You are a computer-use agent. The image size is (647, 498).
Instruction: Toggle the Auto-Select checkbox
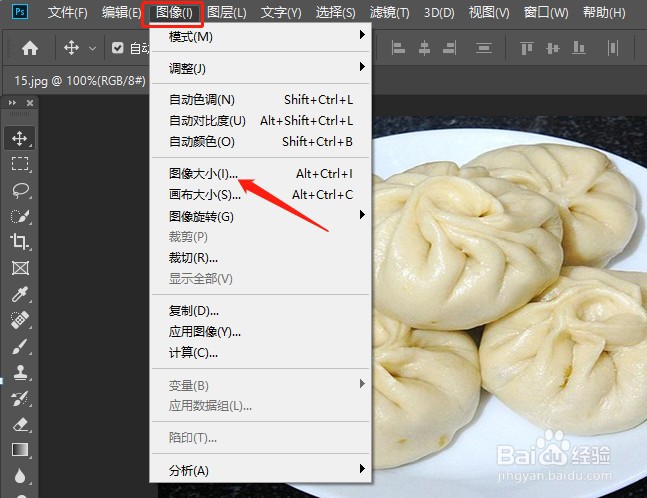(118, 48)
